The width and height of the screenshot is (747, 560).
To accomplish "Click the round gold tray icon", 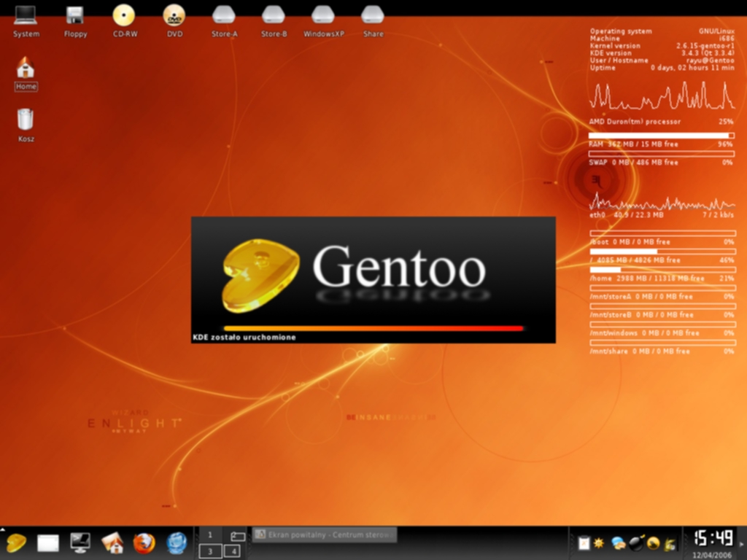I will pos(653,543).
